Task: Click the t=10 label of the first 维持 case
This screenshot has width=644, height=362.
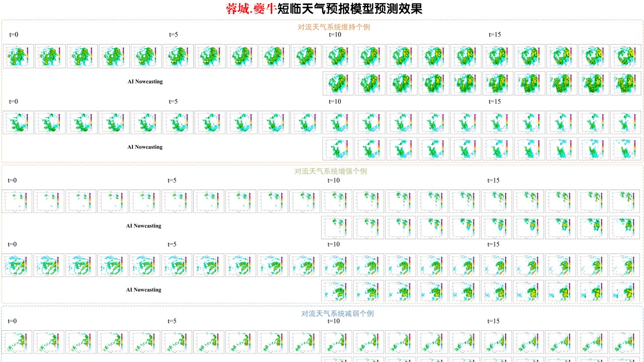Action: (335, 35)
